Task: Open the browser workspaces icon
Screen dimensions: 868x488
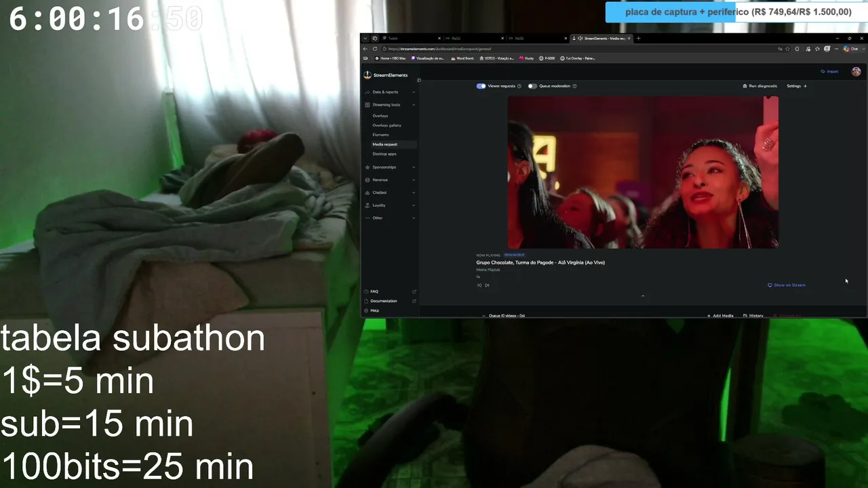Action: [374, 39]
